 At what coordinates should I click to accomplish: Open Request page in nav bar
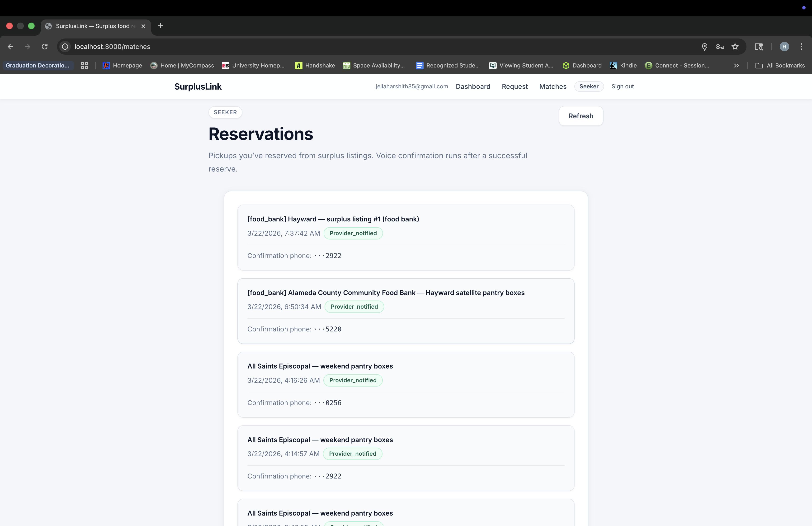[515, 87]
